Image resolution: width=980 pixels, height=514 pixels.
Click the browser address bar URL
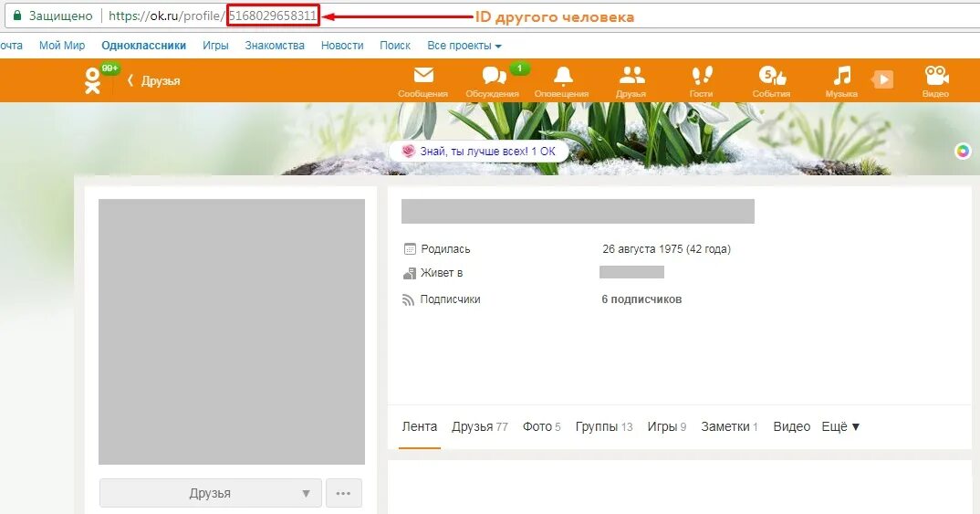click(213, 16)
